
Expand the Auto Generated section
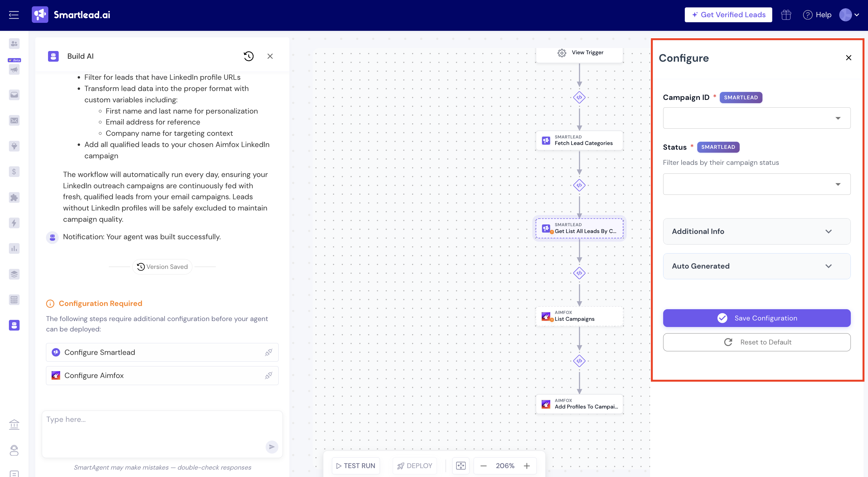757,266
